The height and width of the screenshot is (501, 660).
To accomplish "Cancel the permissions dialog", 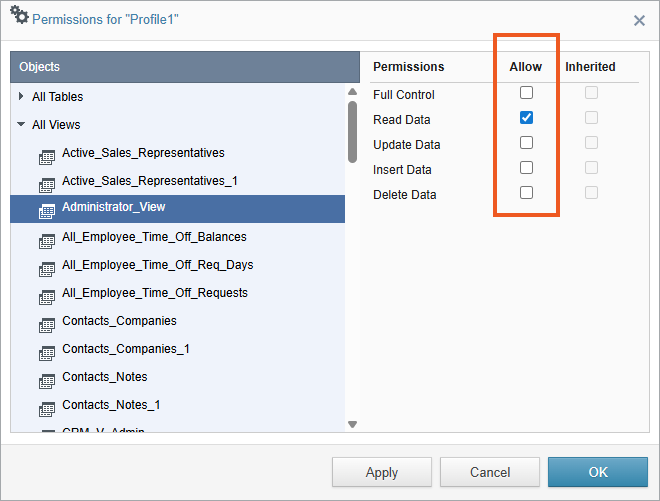I will click(490, 472).
